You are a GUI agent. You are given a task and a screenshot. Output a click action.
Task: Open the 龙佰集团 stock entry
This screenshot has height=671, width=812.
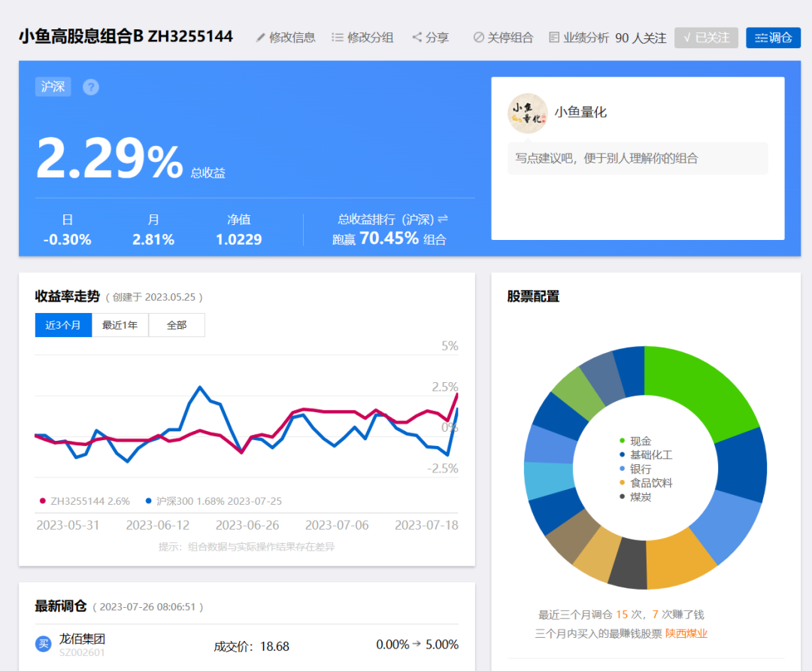tap(82, 639)
